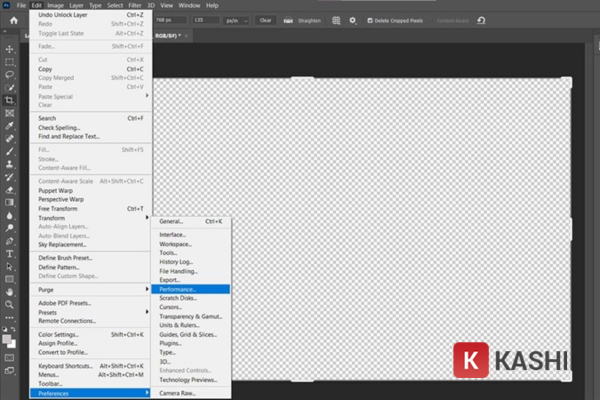Screen dimensions: 600x400
Task: Open the Image menu
Action: (x=55, y=5)
